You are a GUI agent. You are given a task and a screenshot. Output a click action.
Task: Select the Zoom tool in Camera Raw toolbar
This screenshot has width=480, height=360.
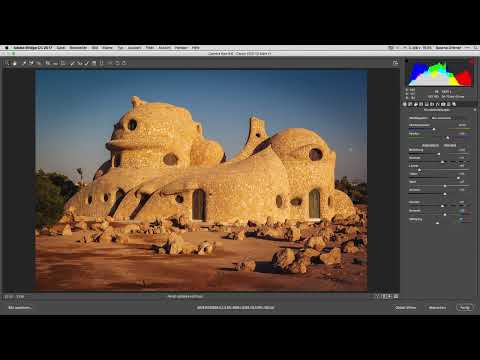pyautogui.click(x=9, y=63)
